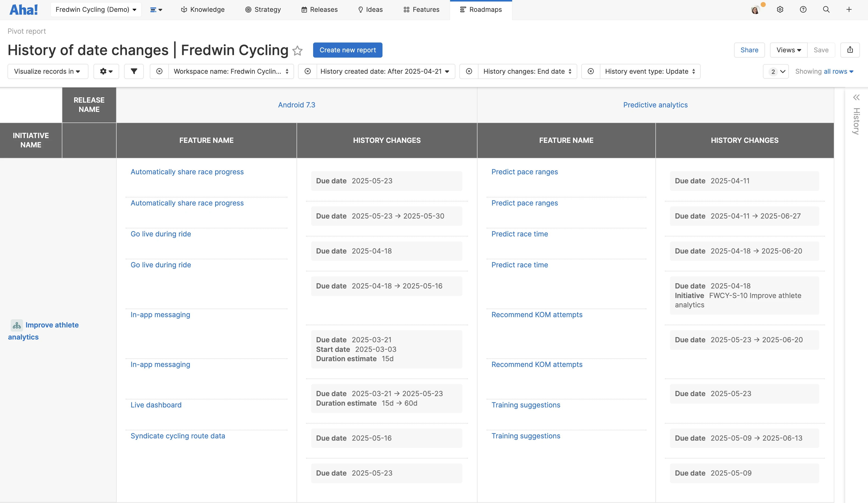Image resolution: width=868 pixels, height=503 pixels.
Task: Click the plus add icon
Action: [x=849, y=10]
